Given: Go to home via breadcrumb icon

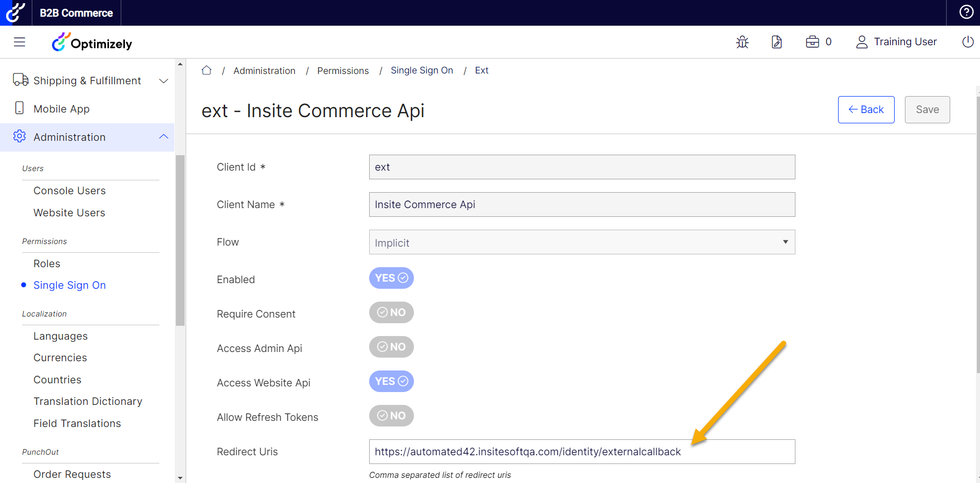Looking at the screenshot, I should click(207, 70).
